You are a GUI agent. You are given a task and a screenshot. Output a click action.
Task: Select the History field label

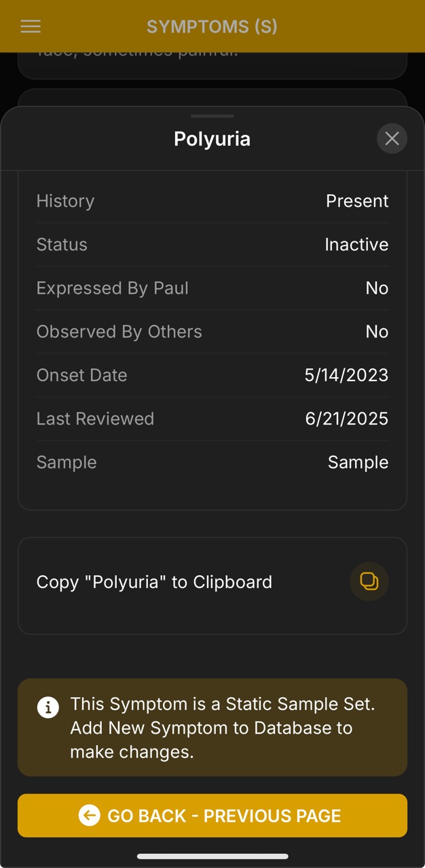coord(65,201)
